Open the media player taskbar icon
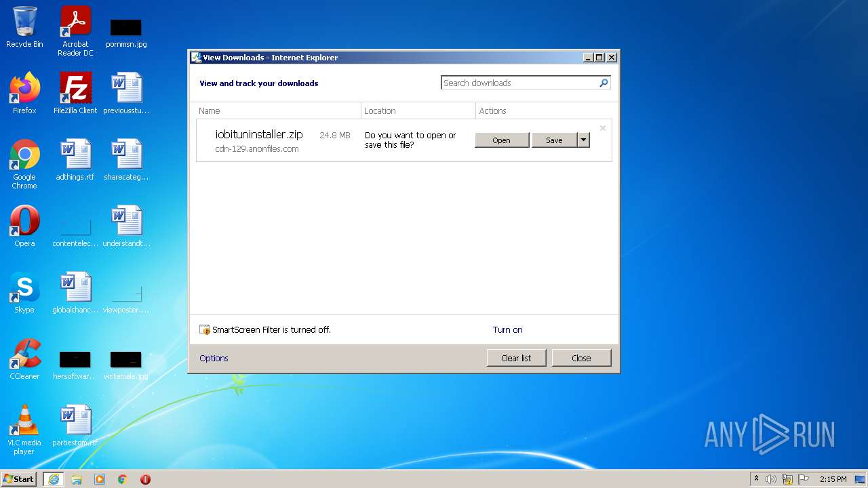This screenshot has width=868, height=488. click(100, 479)
